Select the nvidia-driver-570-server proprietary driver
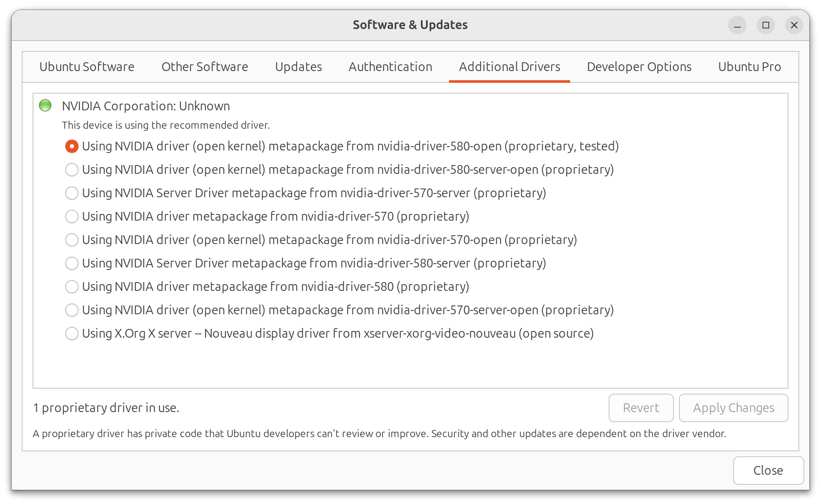 tap(71, 193)
